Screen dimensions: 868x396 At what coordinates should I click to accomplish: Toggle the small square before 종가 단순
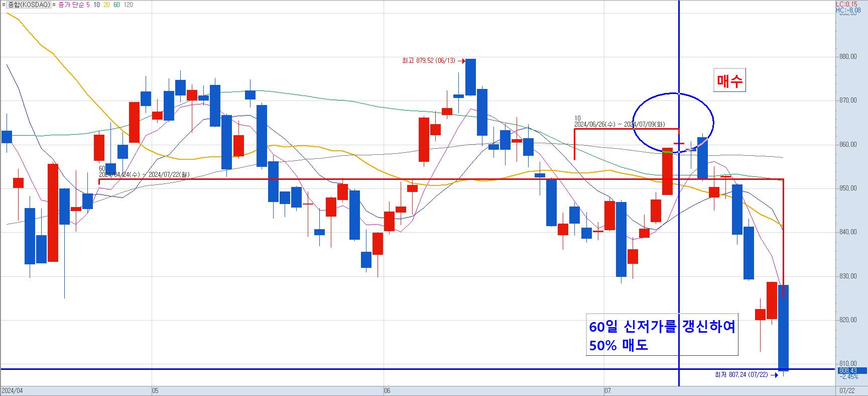coord(55,5)
